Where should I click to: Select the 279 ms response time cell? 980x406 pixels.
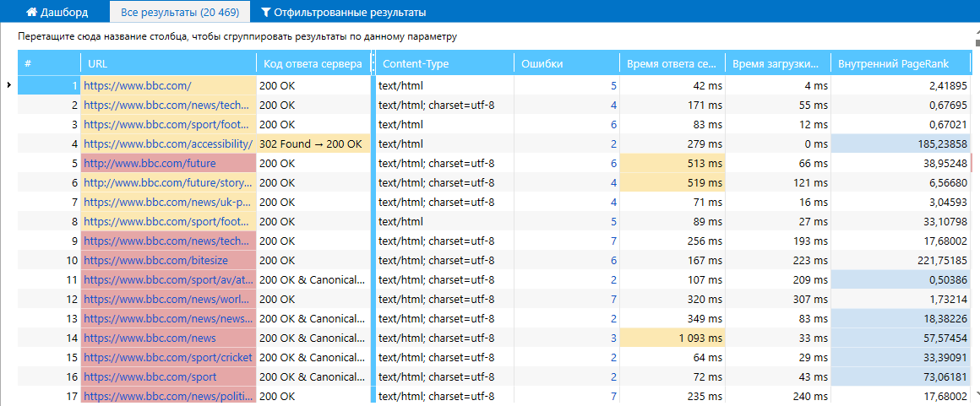(x=672, y=143)
